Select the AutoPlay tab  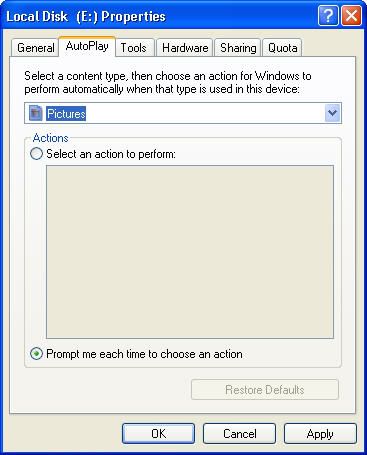tap(87, 46)
